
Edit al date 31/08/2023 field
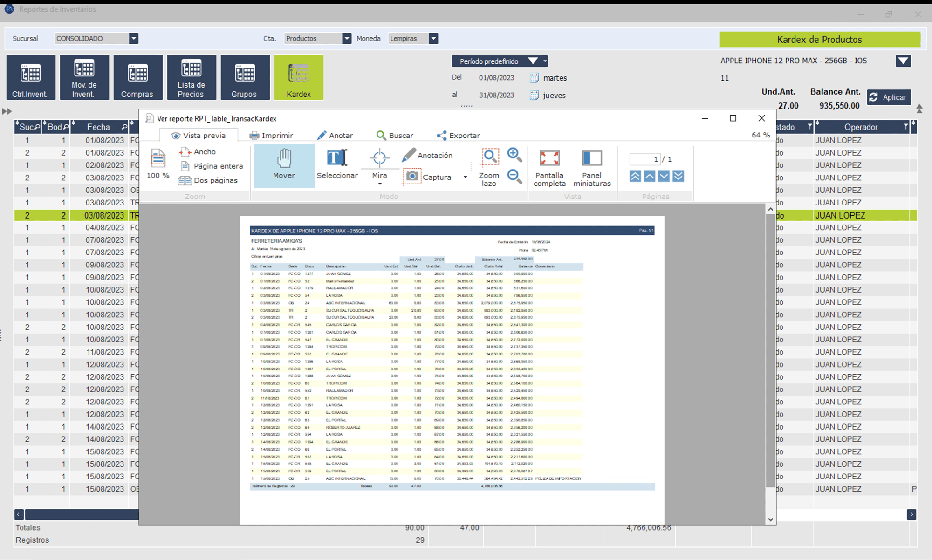(x=496, y=95)
